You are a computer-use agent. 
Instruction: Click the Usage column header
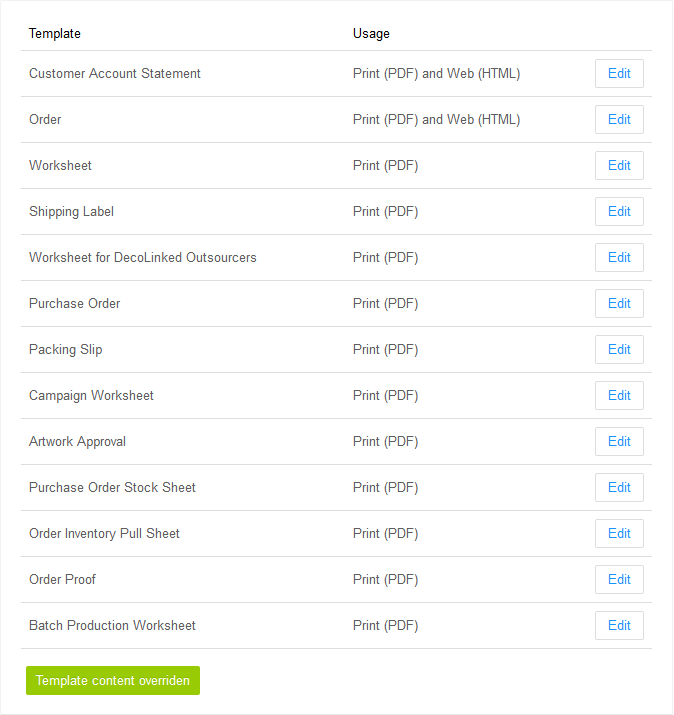click(x=371, y=34)
